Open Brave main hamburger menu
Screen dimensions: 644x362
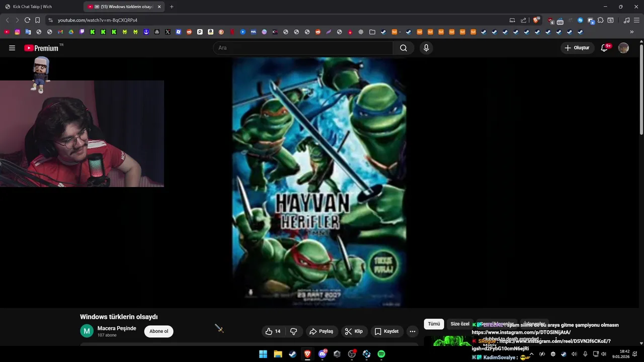click(x=636, y=20)
